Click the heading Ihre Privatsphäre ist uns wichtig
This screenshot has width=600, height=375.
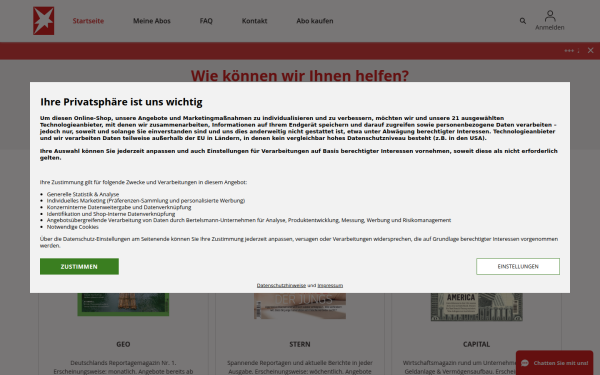[121, 102]
